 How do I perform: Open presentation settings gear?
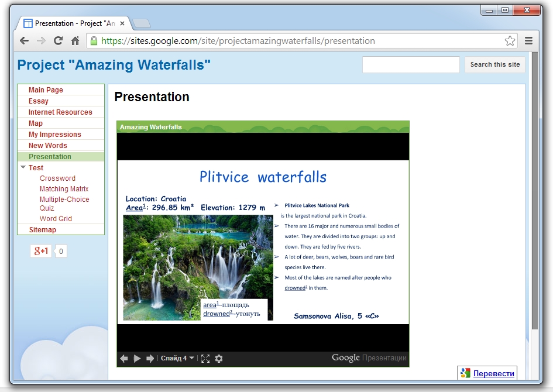(x=219, y=359)
